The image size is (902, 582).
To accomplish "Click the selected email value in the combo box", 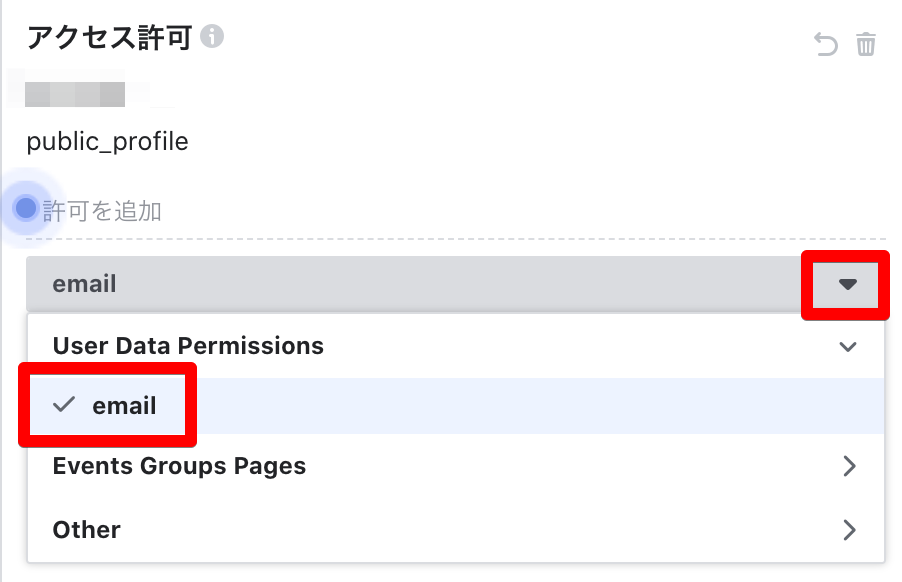I will point(85,284).
